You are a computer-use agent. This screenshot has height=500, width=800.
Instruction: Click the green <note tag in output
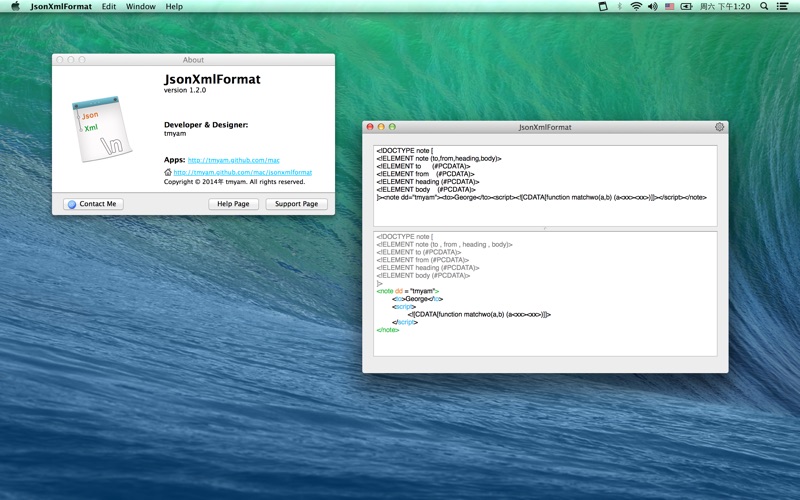pyautogui.click(x=385, y=291)
